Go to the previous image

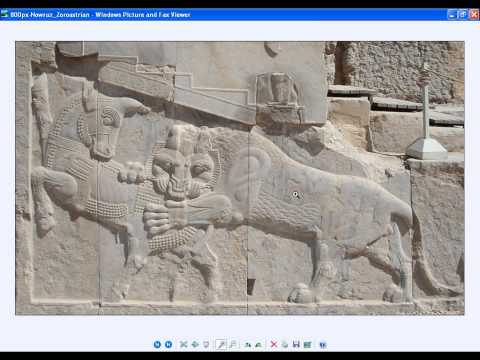click(157, 344)
